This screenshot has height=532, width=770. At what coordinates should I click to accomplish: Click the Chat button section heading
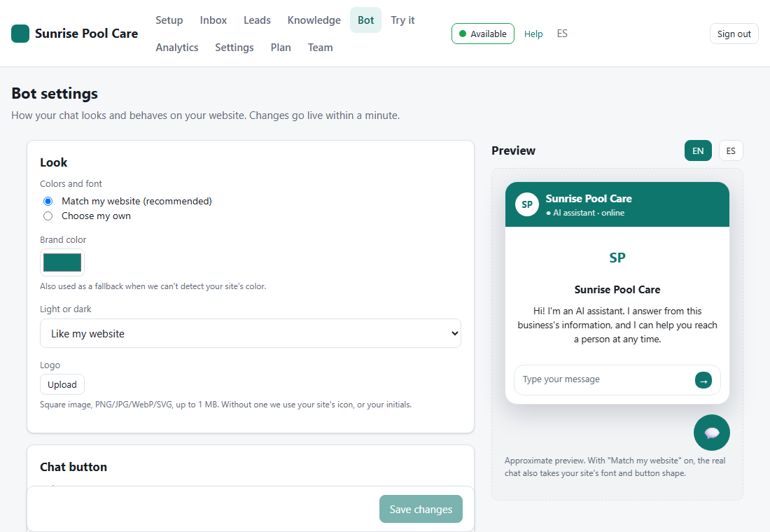coord(73,467)
